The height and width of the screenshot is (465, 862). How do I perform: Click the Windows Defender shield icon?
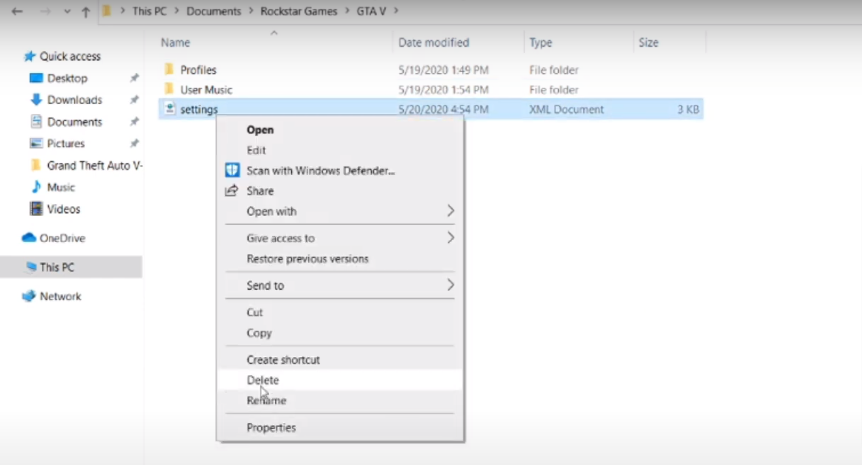coord(232,170)
